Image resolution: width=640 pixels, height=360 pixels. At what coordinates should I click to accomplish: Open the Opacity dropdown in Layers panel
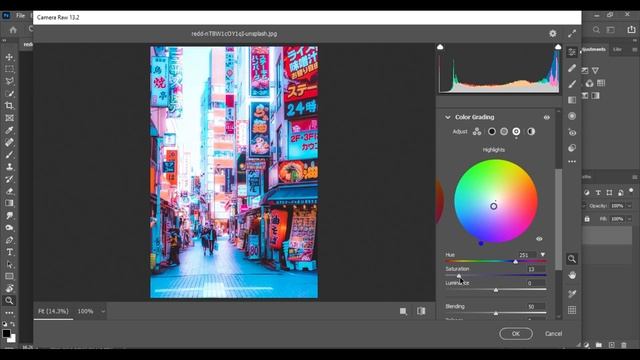point(629,206)
